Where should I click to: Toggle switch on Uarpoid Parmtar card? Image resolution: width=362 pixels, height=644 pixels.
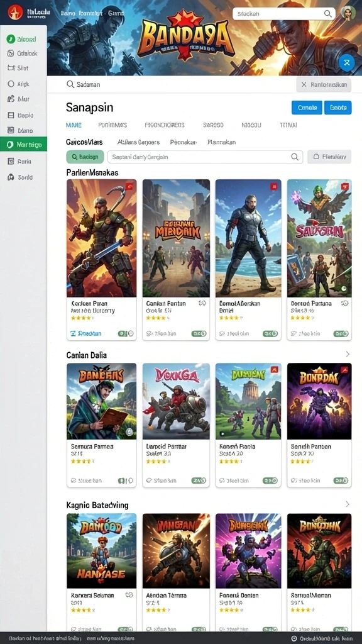pyautogui.click(x=199, y=480)
